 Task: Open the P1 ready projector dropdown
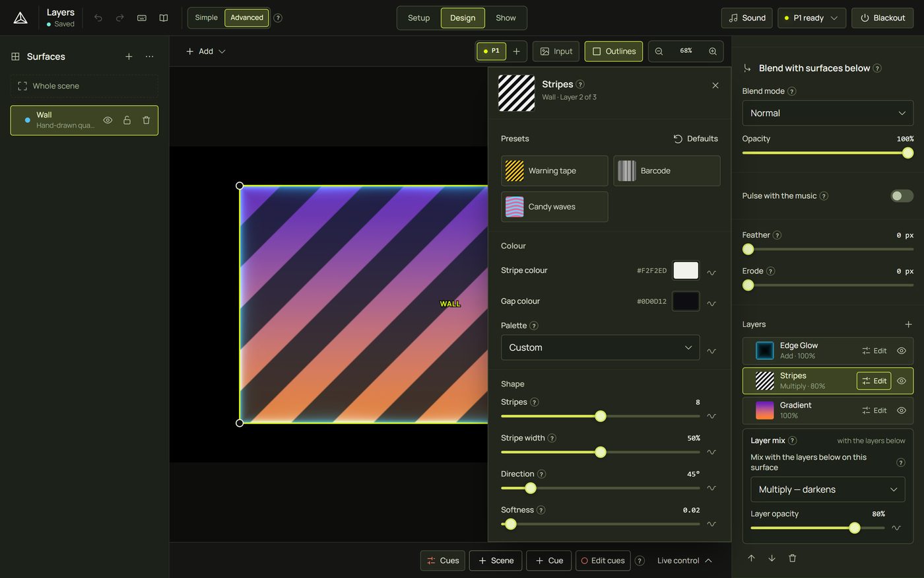(x=812, y=18)
